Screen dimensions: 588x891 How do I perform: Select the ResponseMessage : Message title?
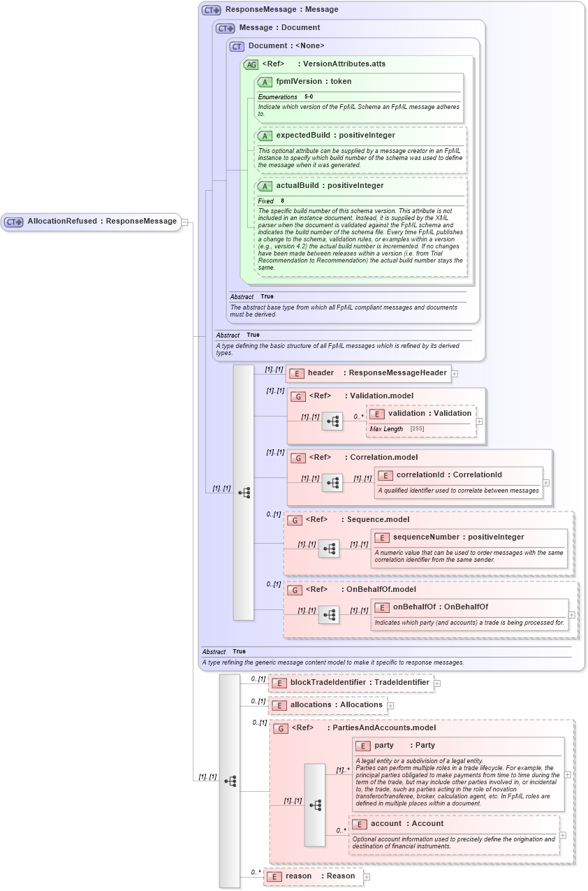(282, 10)
